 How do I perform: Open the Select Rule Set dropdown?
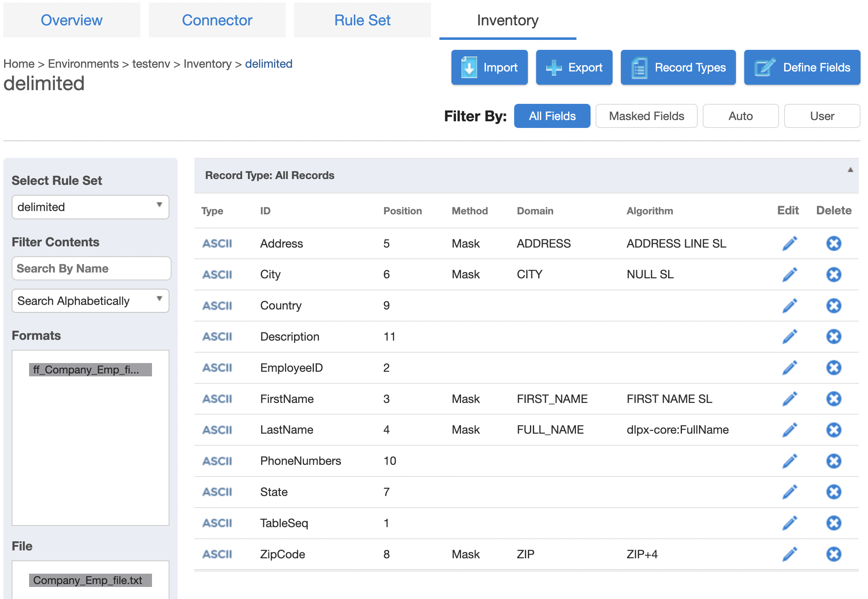(90, 207)
